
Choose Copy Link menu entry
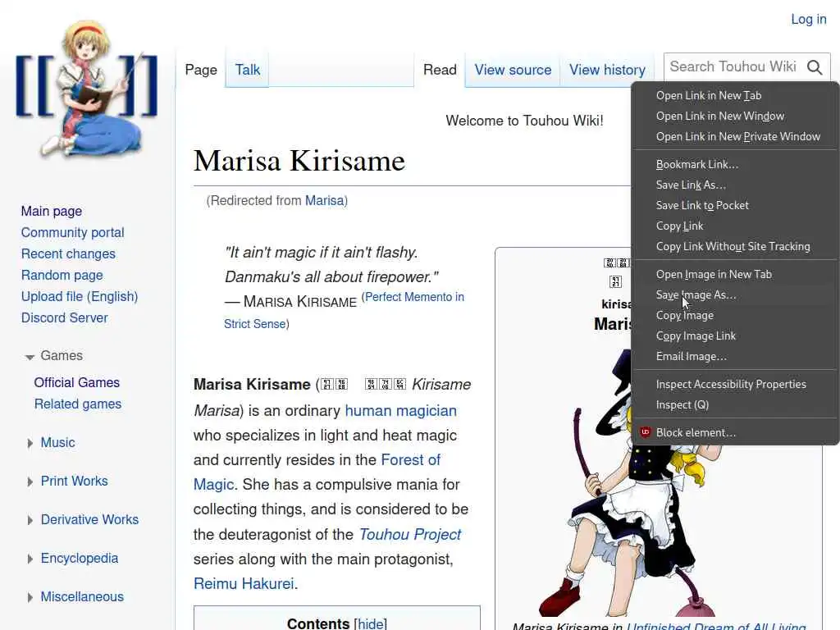[x=735, y=226]
